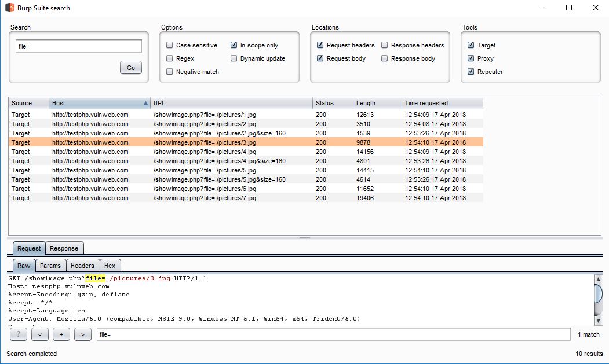Close the Burp Suite search window

[596, 8]
